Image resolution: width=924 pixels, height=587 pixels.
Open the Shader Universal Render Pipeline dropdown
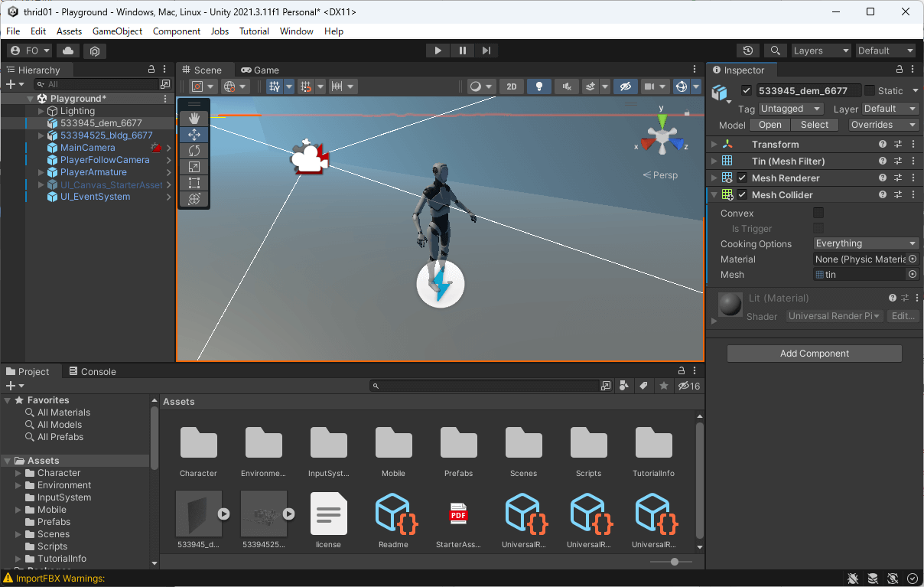point(835,316)
